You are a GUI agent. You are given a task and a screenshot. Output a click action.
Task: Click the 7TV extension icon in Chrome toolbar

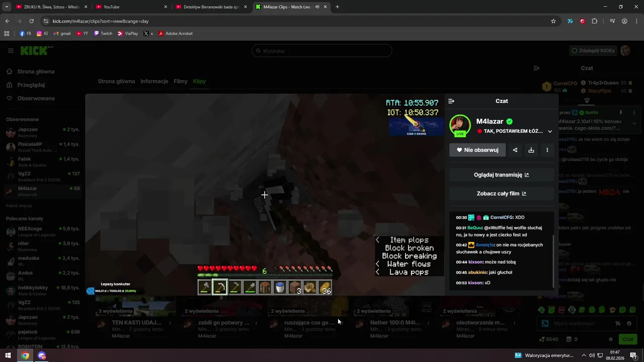click(570, 21)
